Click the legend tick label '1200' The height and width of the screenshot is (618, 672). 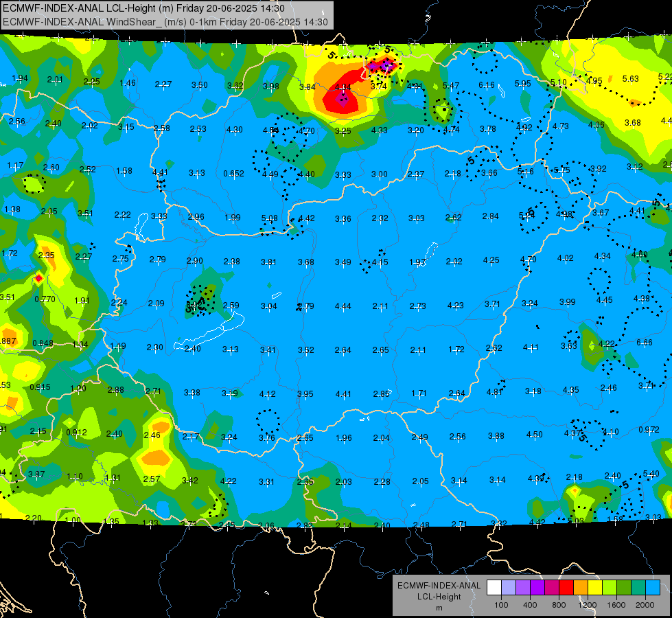(x=587, y=605)
